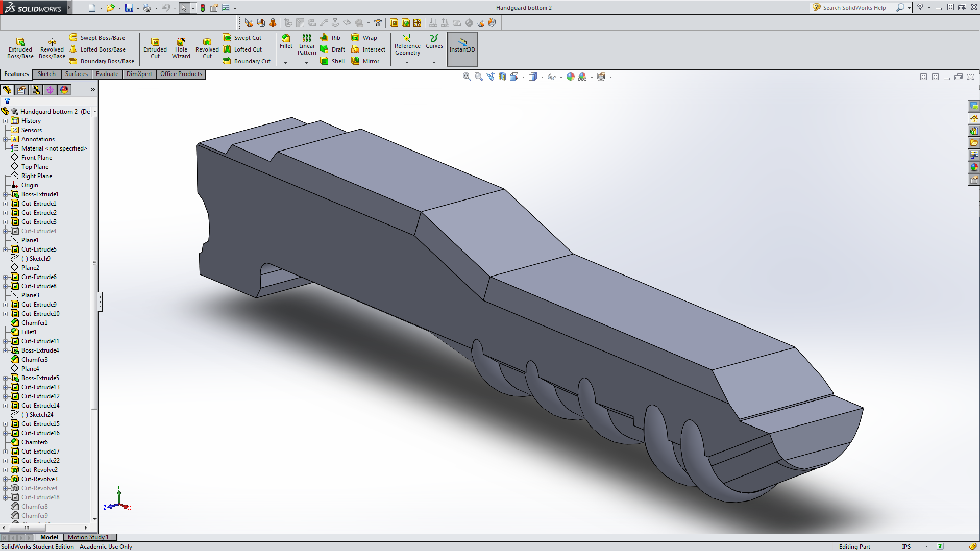Viewport: 980px width, 551px height.
Task: Click the Save icon in the top toolbar
Action: (129, 8)
